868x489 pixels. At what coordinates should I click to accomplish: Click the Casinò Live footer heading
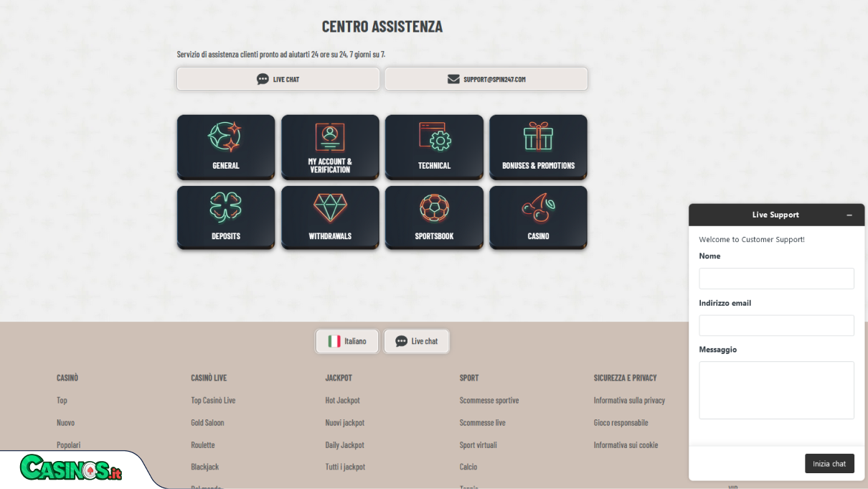pyautogui.click(x=209, y=378)
